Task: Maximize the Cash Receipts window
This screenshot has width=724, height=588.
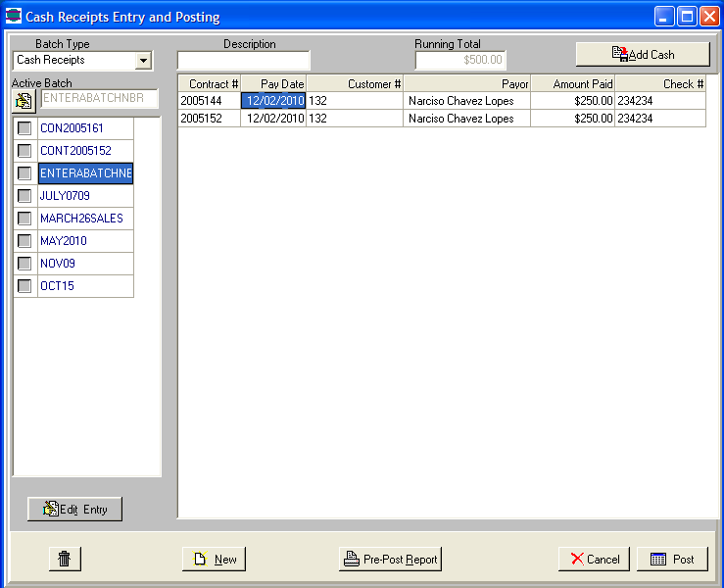Action: pyautogui.click(x=687, y=17)
